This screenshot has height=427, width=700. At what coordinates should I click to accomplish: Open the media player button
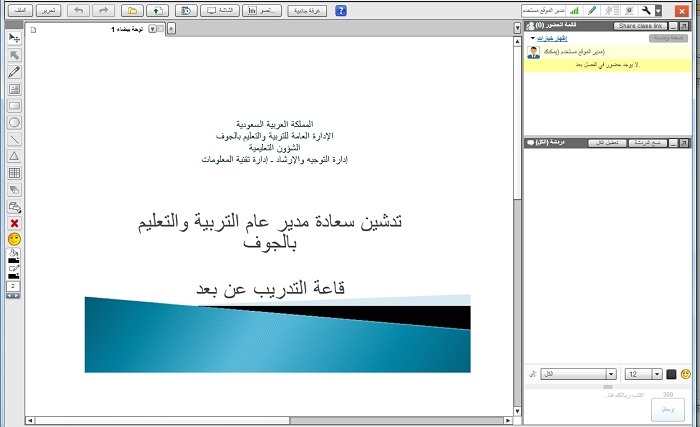[x=187, y=10]
